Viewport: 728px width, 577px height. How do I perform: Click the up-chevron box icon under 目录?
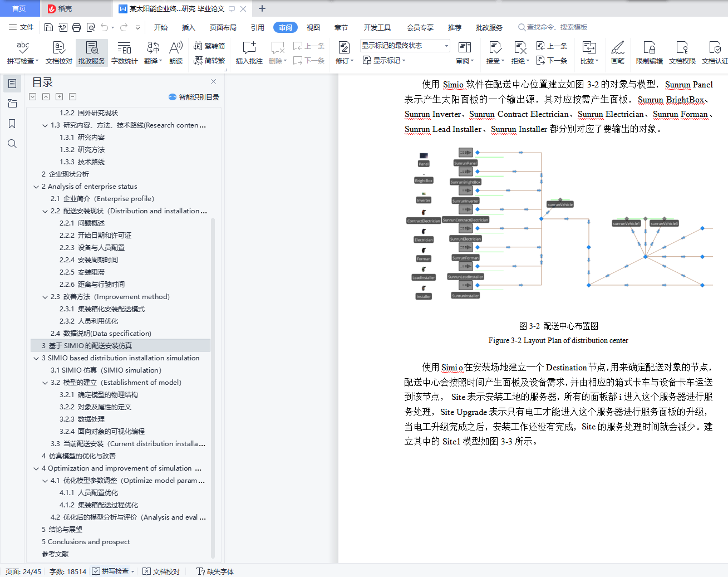[46, 97]
